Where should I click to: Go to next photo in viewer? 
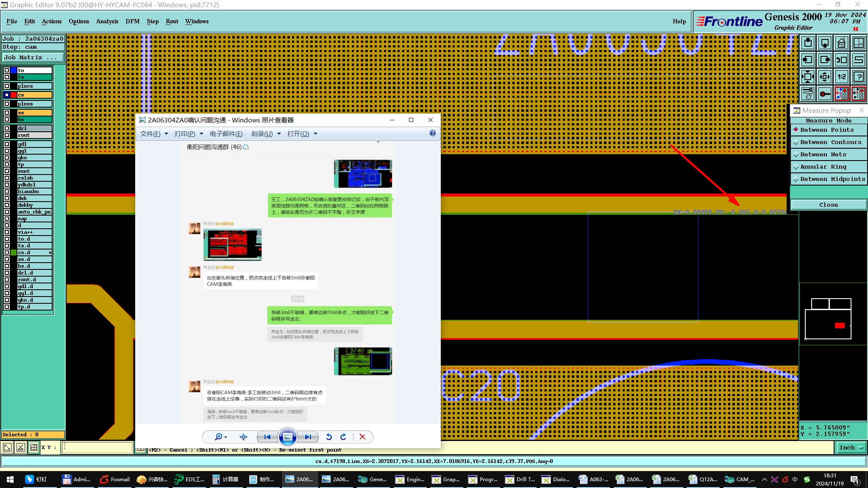(308, 437)
